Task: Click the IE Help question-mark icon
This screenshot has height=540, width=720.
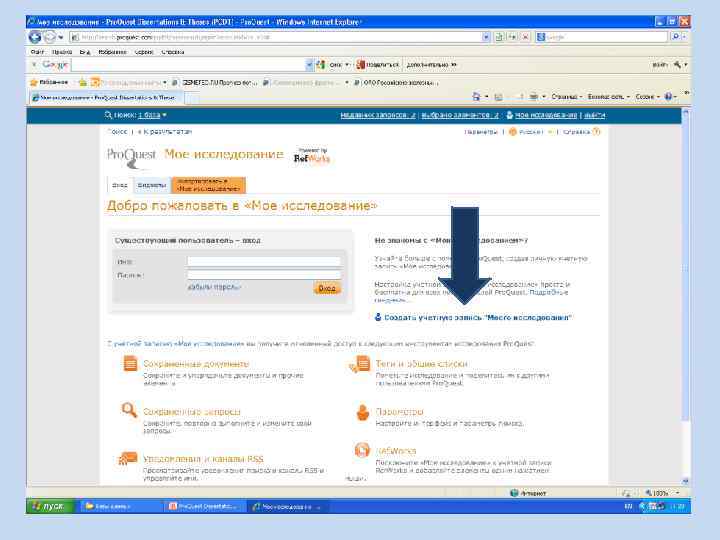Action: (x=669, y=96)
